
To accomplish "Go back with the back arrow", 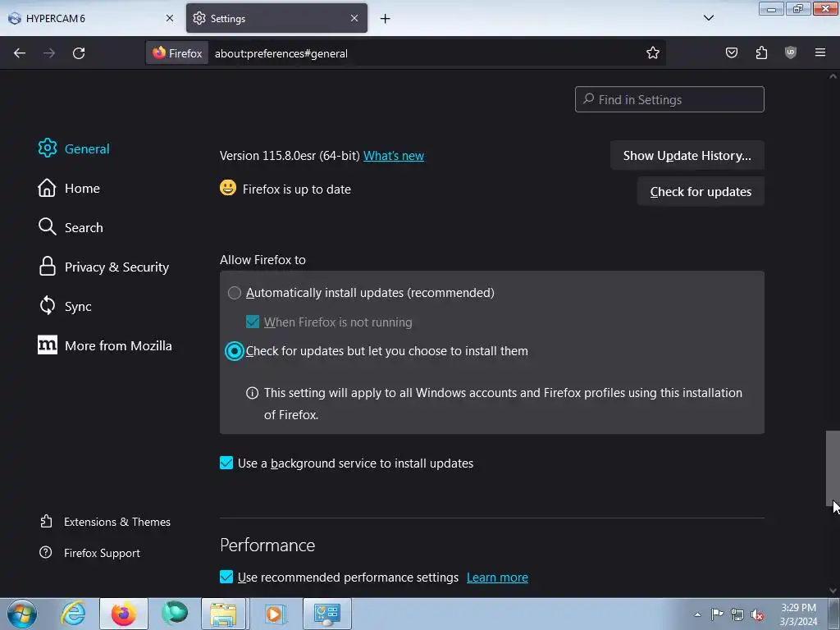I will 20,53.
